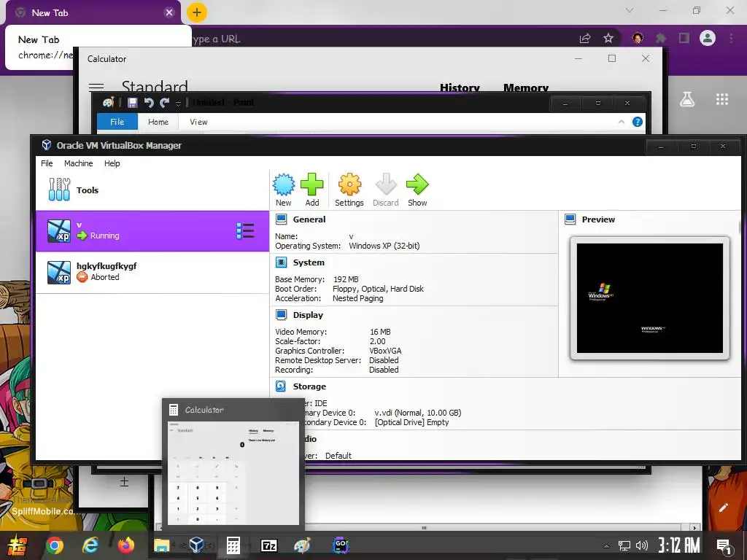Click the Redo icon in Paint title bar
747x560 pixels.
164,102
